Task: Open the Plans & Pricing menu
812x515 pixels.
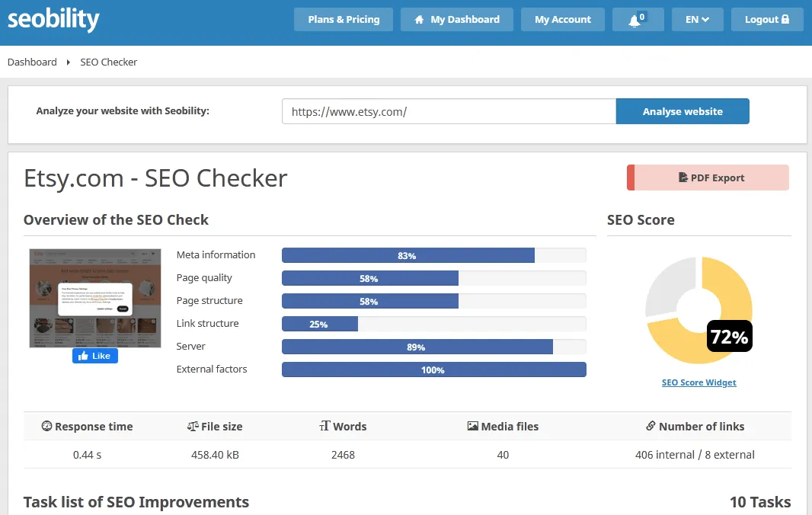Action: pos(344,20)
